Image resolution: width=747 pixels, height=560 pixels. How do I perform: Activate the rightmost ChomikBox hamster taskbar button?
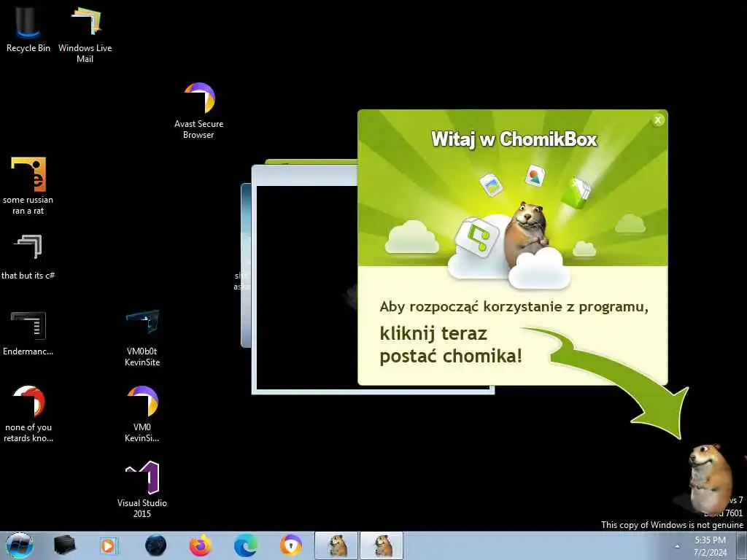pos(382,545)
